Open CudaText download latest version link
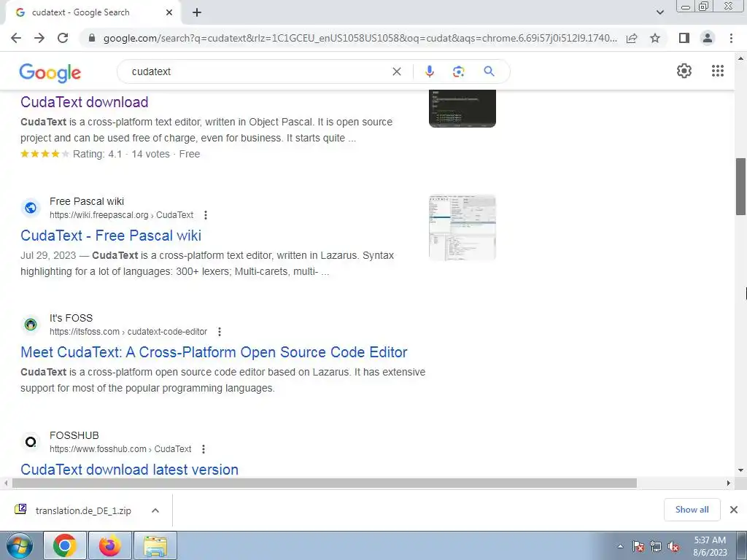 coord(130,470)
